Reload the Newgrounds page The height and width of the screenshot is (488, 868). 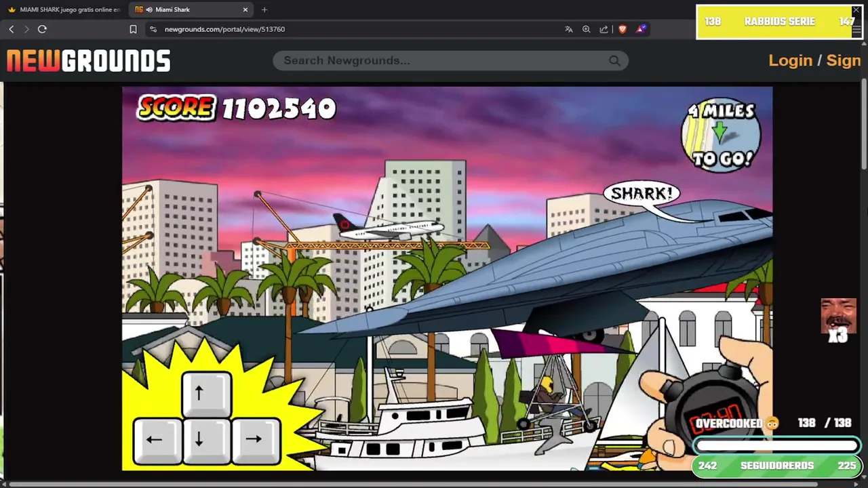click(x=42, y=29)
